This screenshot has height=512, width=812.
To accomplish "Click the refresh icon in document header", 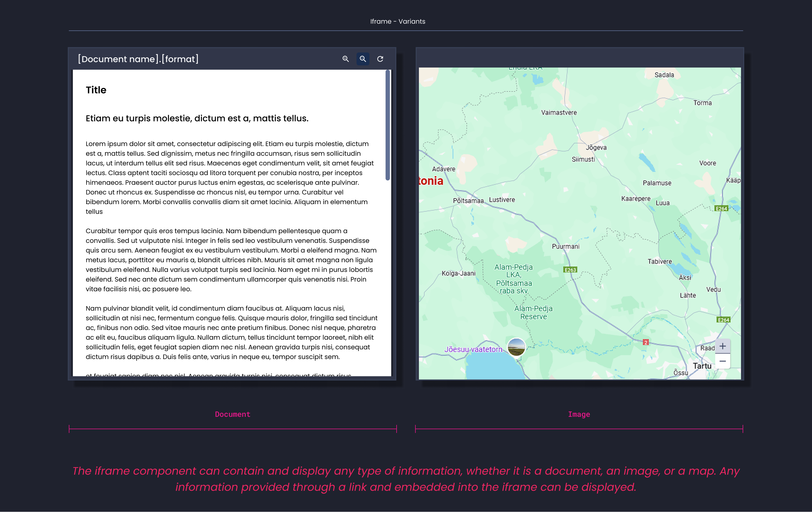I will pyautogui.click(x=380, y=59).
